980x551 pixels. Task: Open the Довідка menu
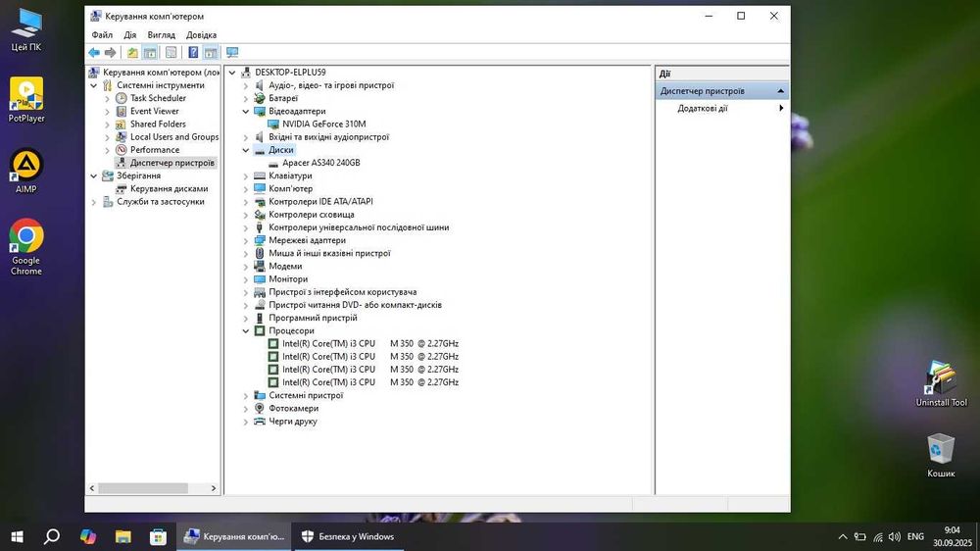tap(201, 35)
